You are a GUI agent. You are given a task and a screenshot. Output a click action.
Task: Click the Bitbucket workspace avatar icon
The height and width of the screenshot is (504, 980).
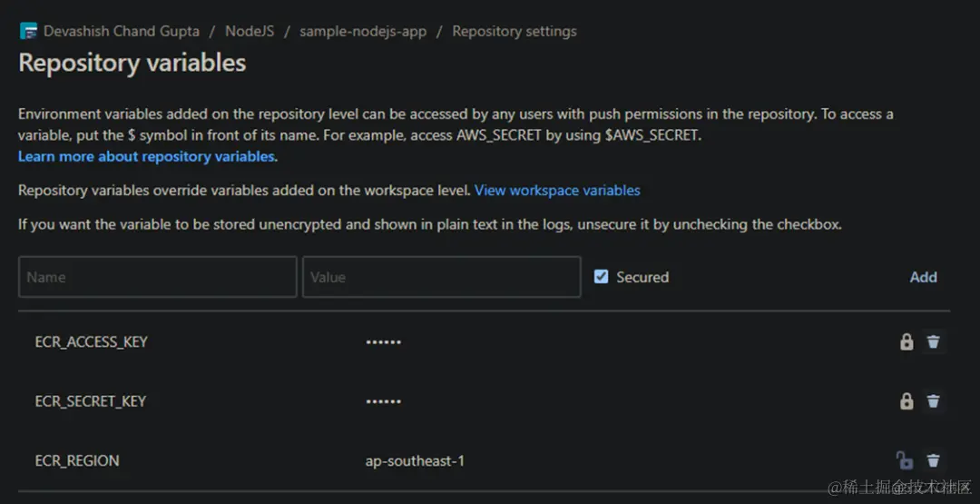(28, 31)
